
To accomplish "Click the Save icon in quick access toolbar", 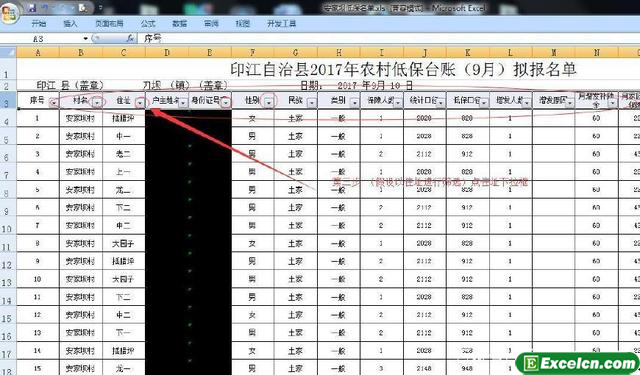I will (32, 8).
